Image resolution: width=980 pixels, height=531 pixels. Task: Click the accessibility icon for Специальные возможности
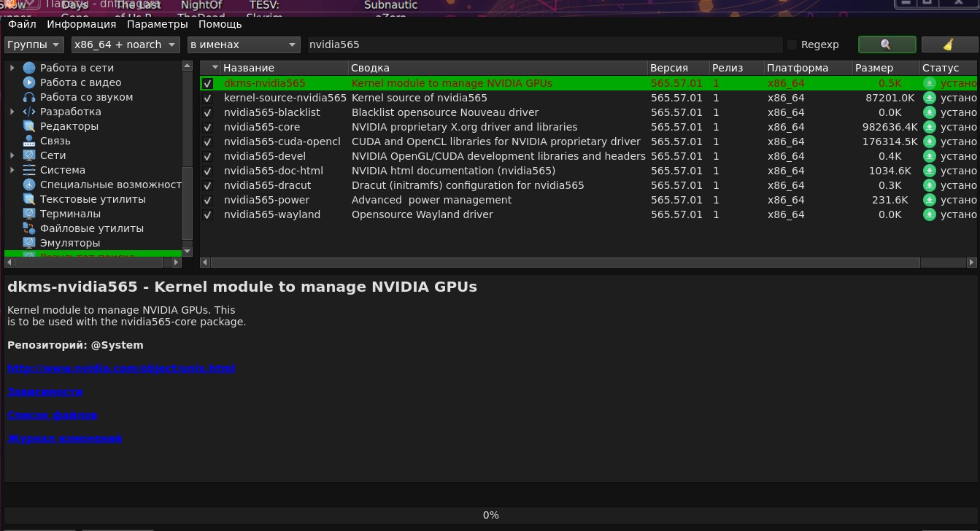coord(29,185)
